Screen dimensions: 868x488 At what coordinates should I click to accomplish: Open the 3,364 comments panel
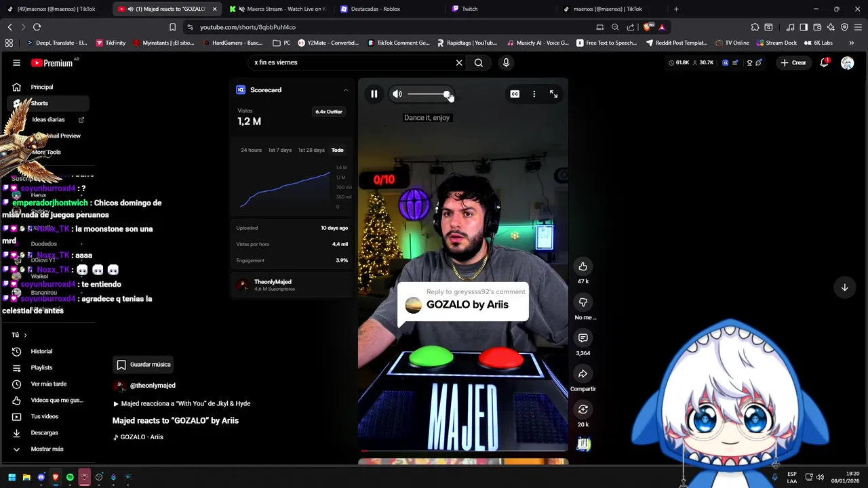(583, 338)
